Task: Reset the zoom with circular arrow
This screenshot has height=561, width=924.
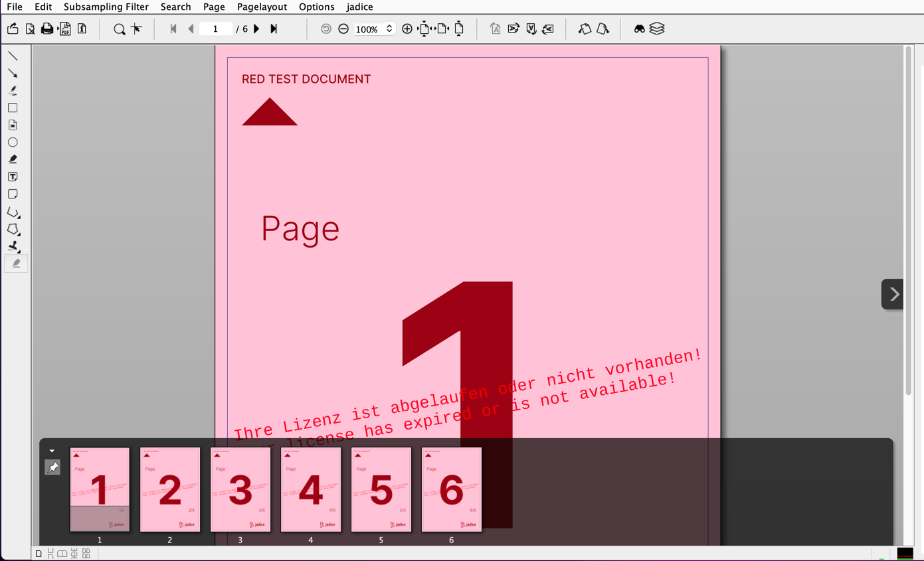Action: pyautogui.click(x=326, y=29)
